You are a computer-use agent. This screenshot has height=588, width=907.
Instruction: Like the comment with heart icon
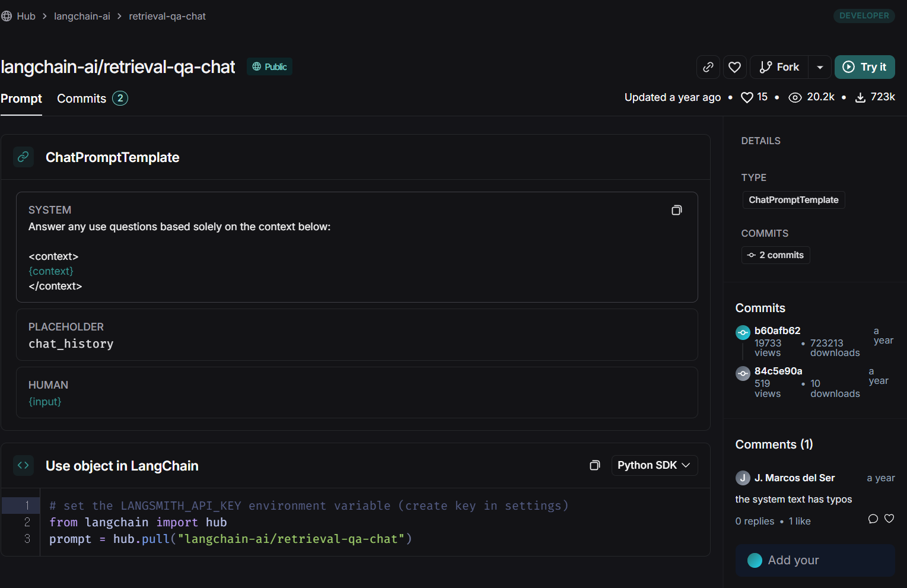pos(889,519)
